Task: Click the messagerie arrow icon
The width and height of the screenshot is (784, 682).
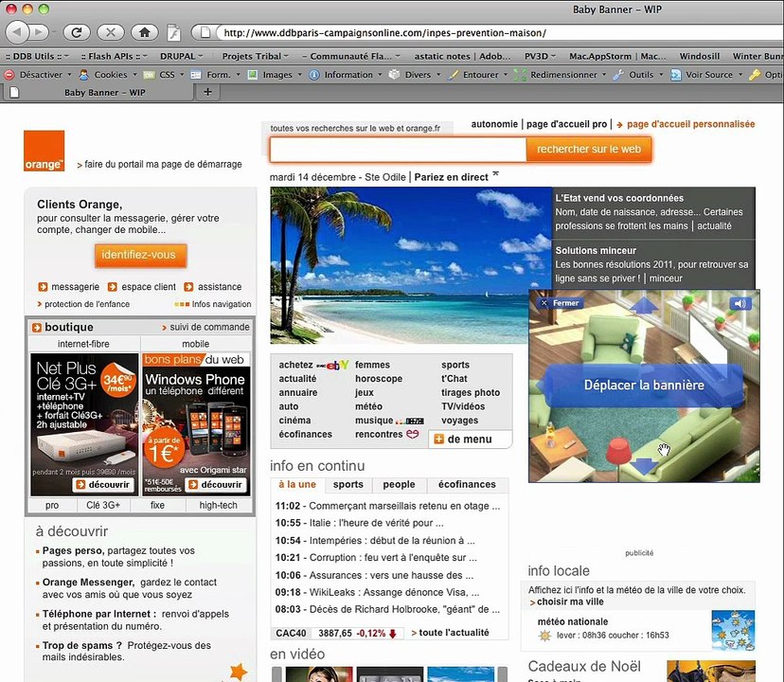Action: pyautogui.click(x=43, y=287)
